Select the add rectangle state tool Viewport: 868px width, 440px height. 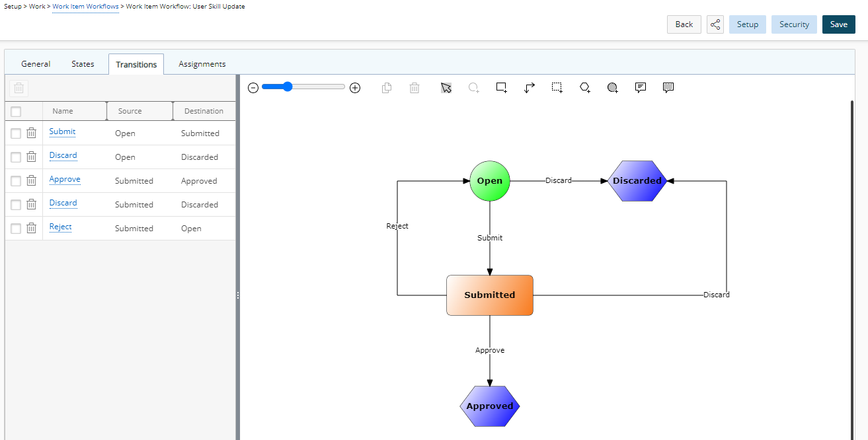point(502,88)
